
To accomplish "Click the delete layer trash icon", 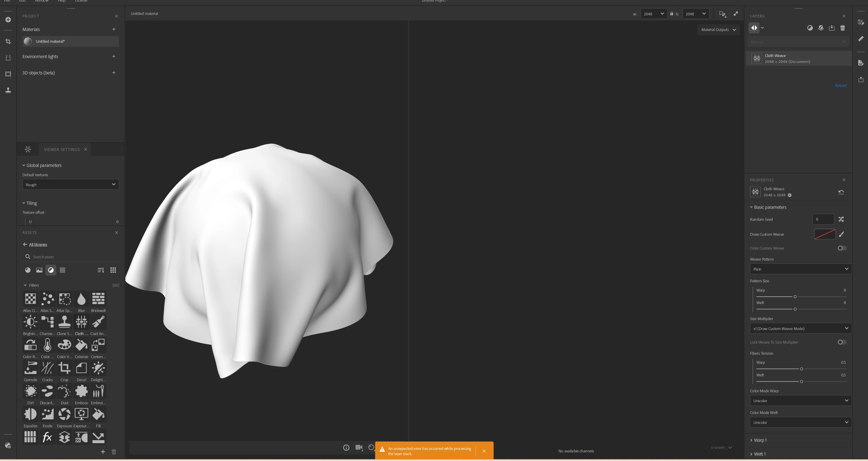I will tap(842, 28).
